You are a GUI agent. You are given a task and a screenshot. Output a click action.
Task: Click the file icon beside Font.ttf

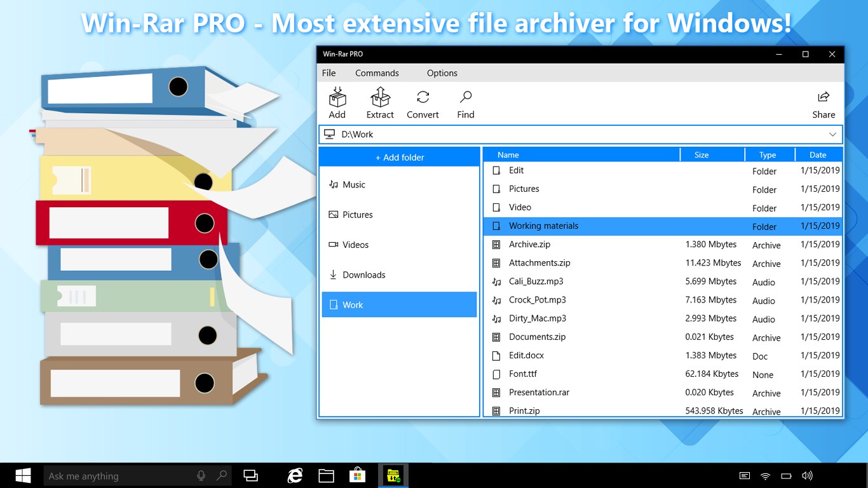tap(497, 374)
